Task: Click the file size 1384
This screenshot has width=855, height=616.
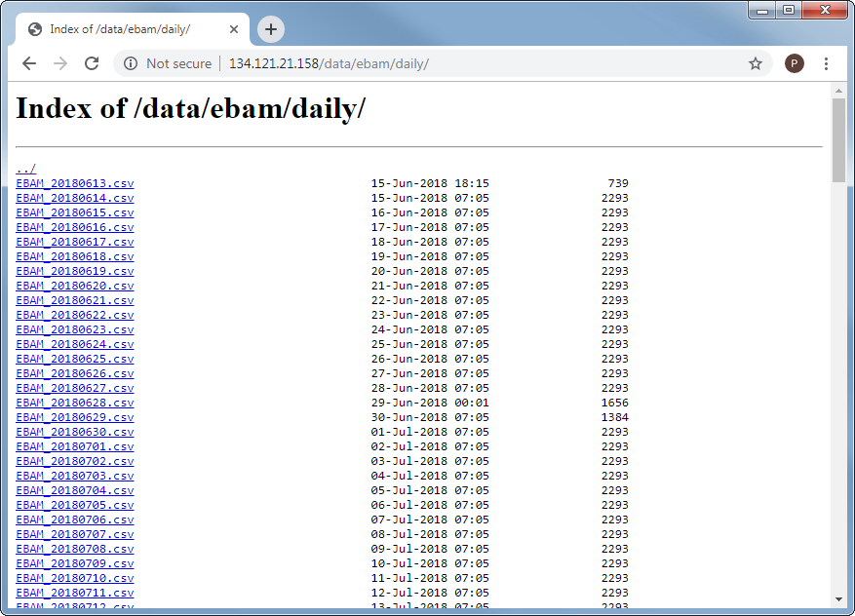Action: (x=615, y=417)
